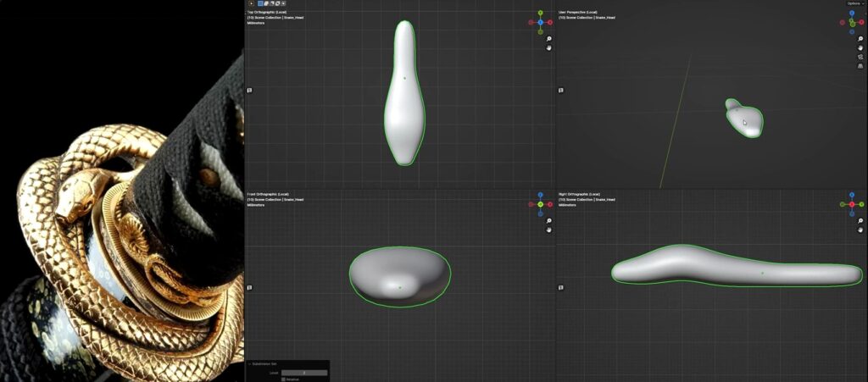Click blue Z center on Top view gizmo
The image size is (868, 382).
[540, 23]
